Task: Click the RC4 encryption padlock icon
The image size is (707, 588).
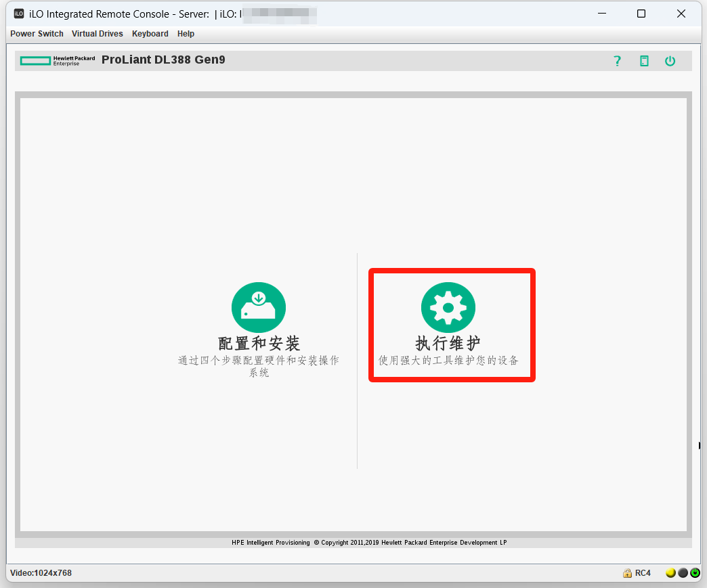Action: pyautogui.click(x=628, y=573)
